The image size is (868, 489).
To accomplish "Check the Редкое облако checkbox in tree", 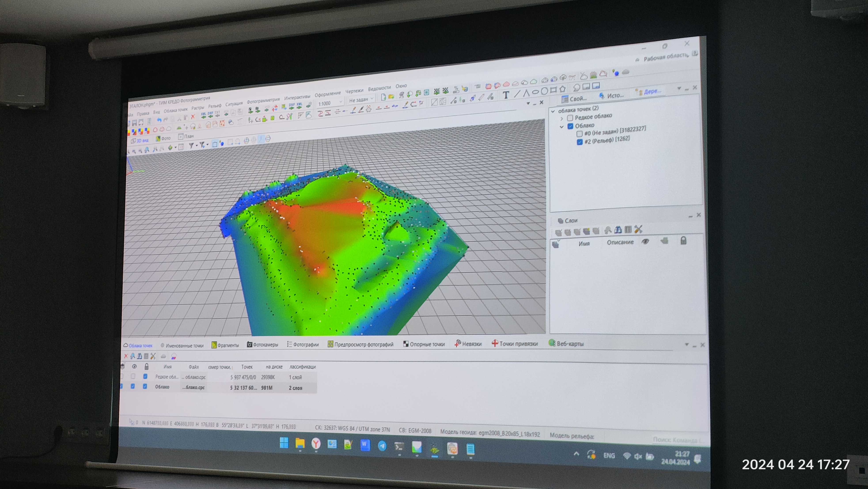I will 570,118.
